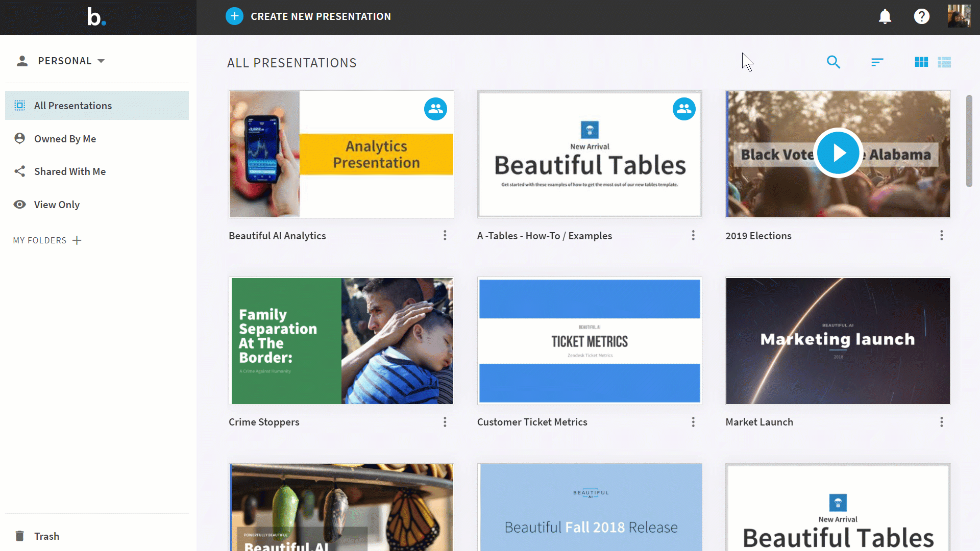Click the eye icon for View Only
This screenshot has width=980, height=551.
click(20, 205)
